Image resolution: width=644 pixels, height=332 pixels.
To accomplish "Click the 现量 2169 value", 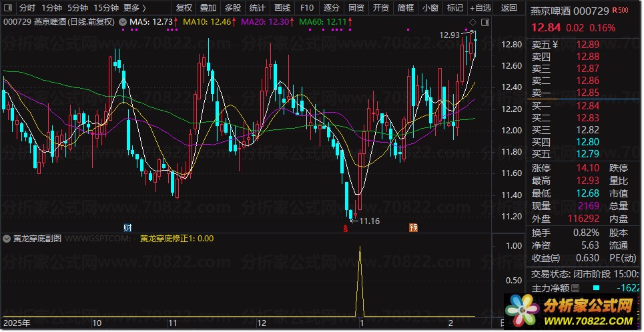I will 589,206.
